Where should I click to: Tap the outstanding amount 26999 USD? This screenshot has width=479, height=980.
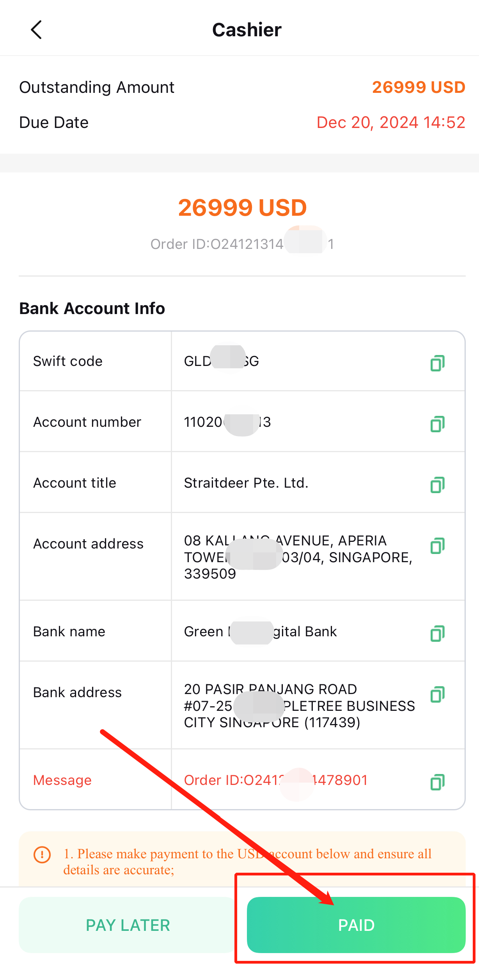[419, 87]
